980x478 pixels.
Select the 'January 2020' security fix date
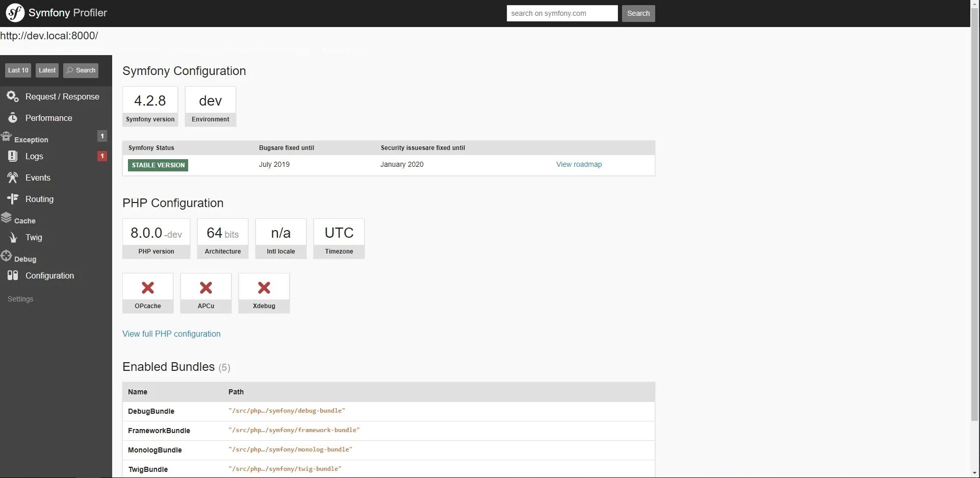tap(402, 164)
